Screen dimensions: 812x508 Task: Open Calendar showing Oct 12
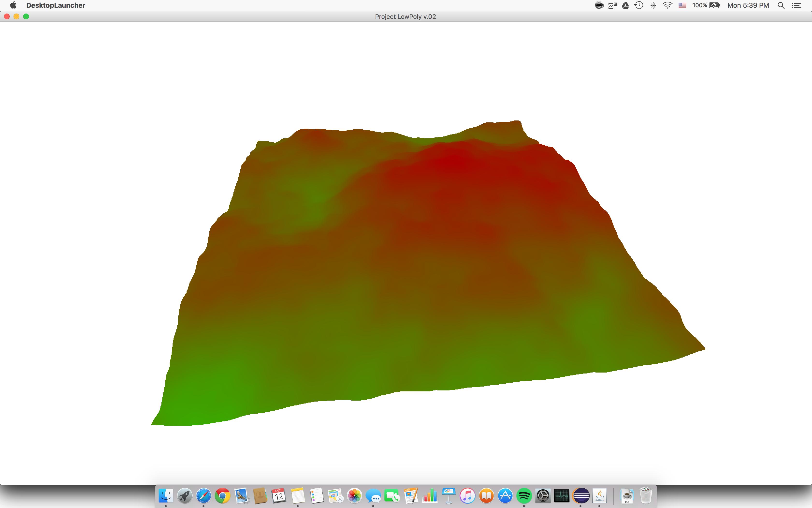279,496
